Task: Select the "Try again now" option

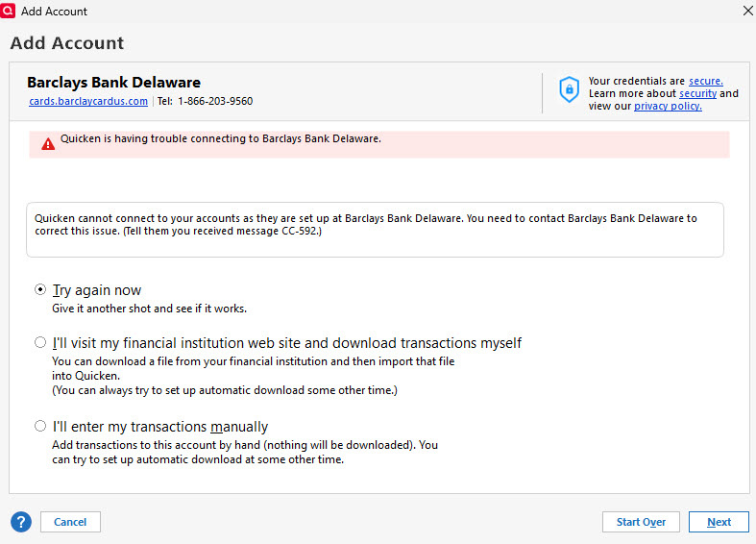Action: point(40,290)
